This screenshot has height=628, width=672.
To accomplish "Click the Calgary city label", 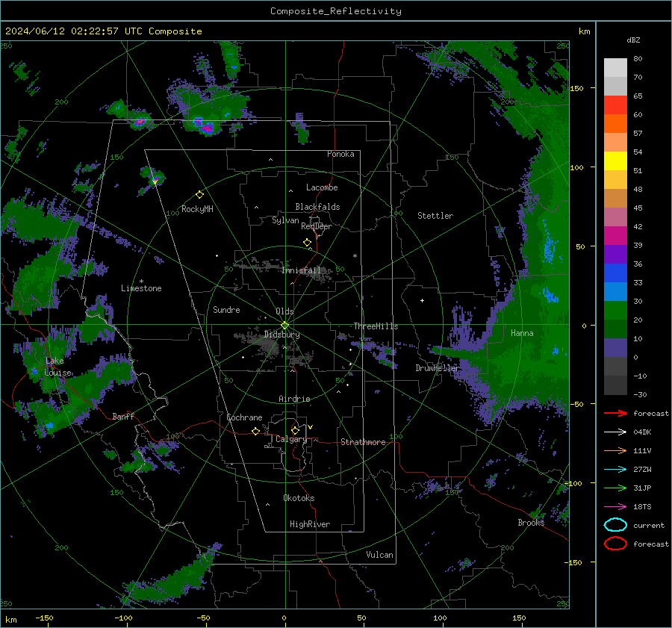I will click(x=291, y=439).
